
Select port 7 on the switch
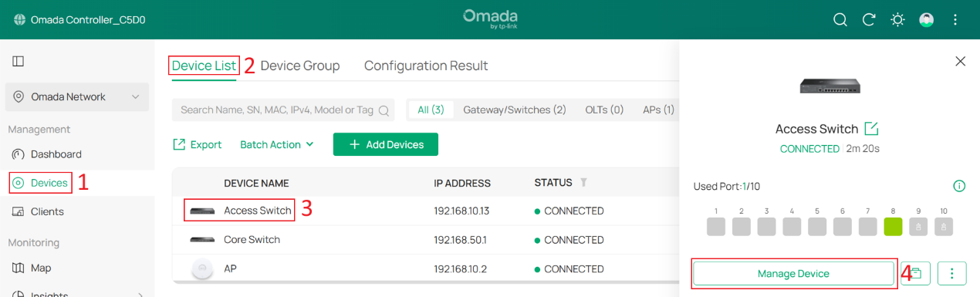(867, 227)
